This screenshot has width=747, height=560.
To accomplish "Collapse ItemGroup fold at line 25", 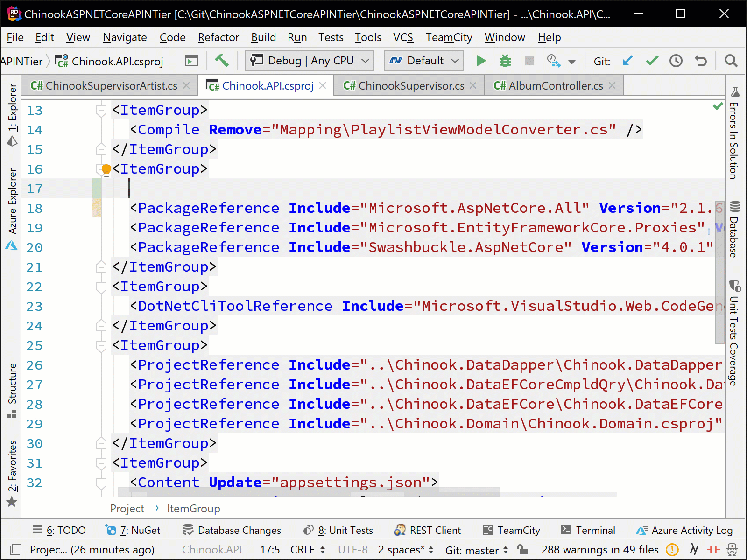I will click(x=101, y=346).
